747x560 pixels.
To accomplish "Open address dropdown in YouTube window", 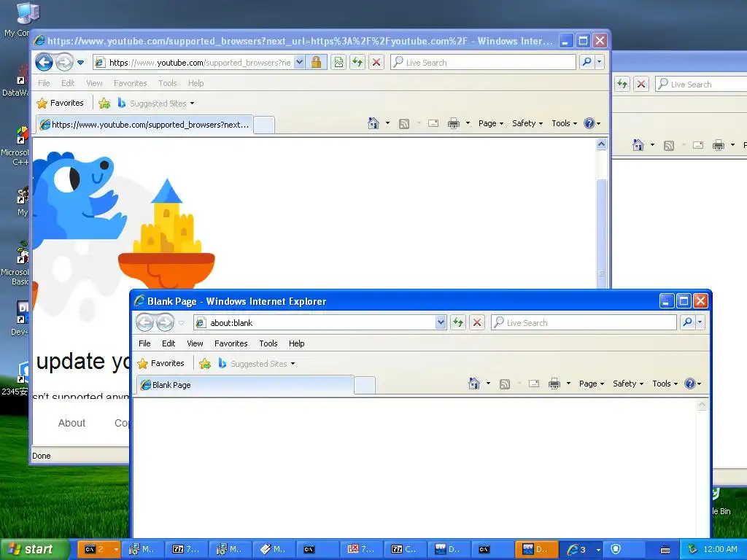I will click(x=299, y=63).
